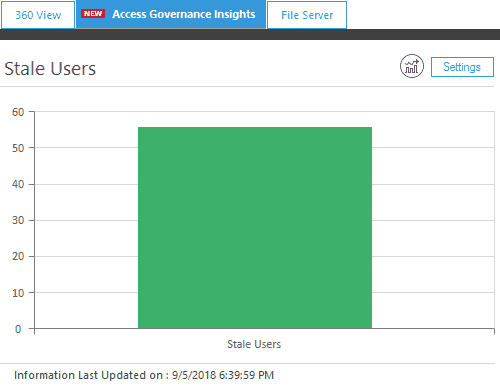Viewport: 500px width, 390px height.
Task: Select the Access Governance Insights tab
Action: click(171, 14)
